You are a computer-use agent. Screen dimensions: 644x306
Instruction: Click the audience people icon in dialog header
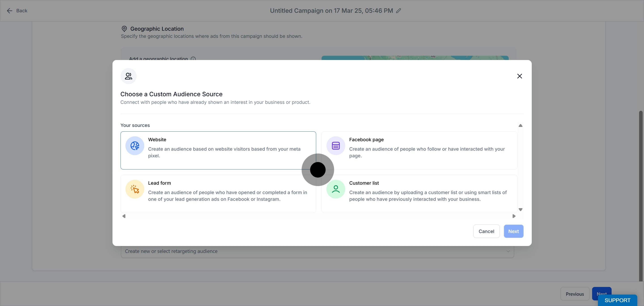coord(129,76)
